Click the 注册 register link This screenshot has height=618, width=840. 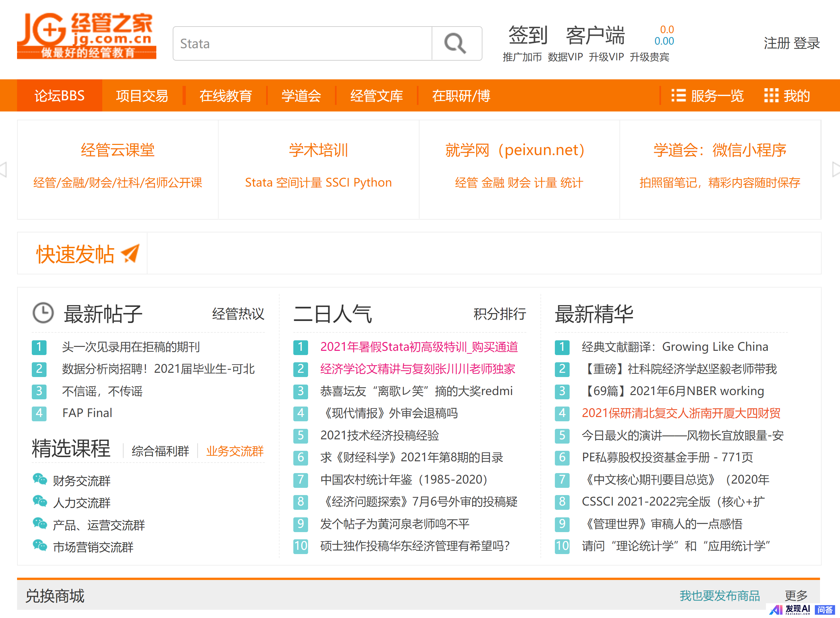[x=776, y=43]
